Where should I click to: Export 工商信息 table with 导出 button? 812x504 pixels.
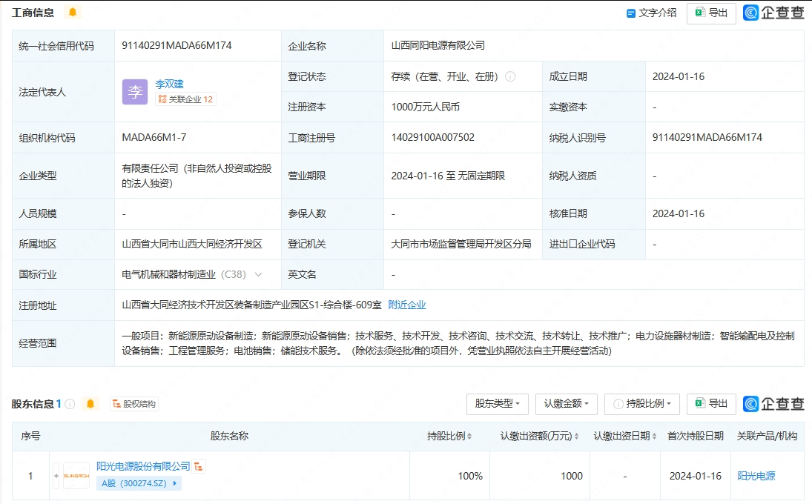(711, 13)
